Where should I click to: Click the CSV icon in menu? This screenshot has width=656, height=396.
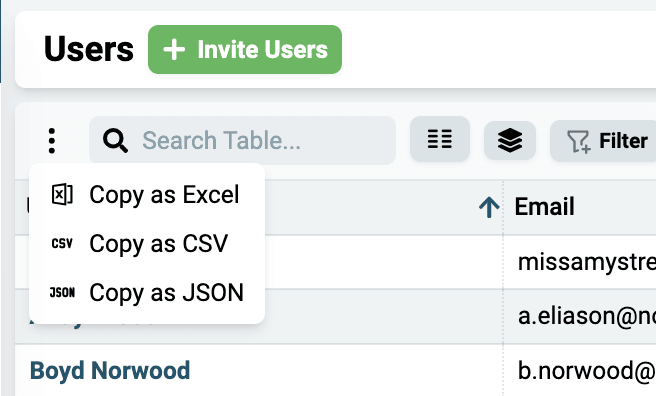coord(62,243)
